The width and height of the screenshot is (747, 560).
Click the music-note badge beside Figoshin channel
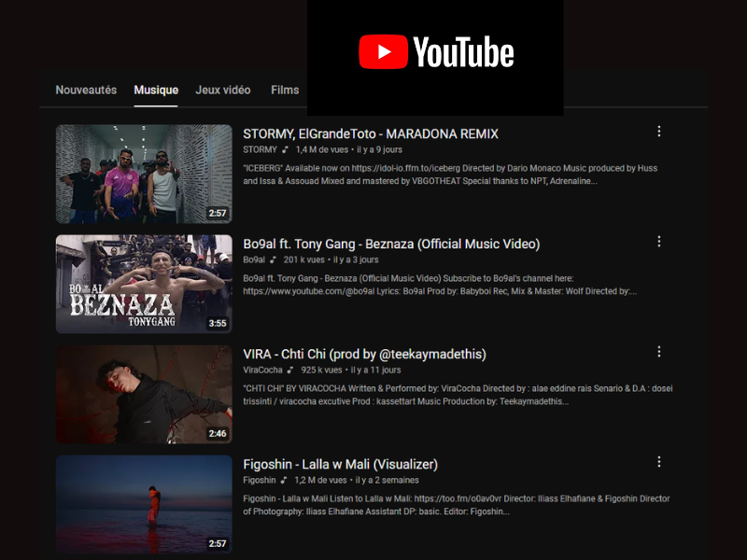pos(282,481)
